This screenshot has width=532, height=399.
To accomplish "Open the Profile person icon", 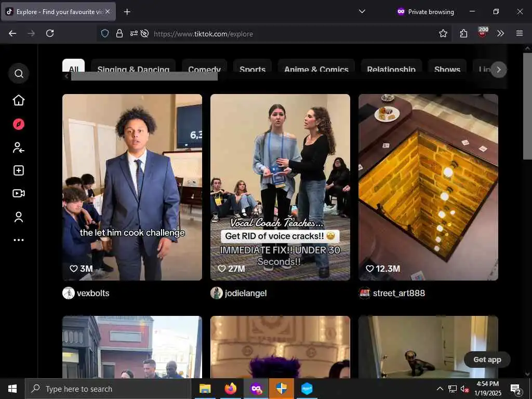I will click(19, 217).
